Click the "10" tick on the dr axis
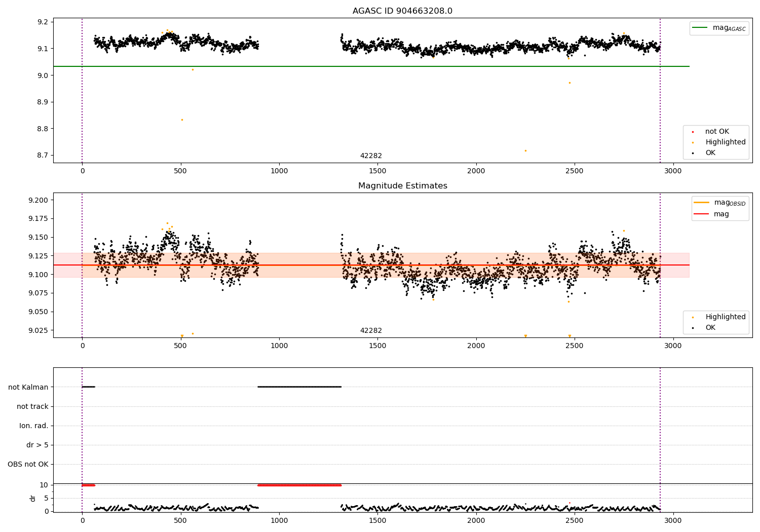 coord(44,485)
